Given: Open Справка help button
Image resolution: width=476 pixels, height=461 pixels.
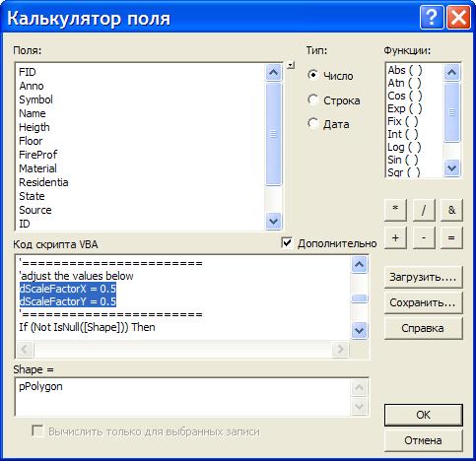Looking at the screenshot, I should [x=424, y=328].
